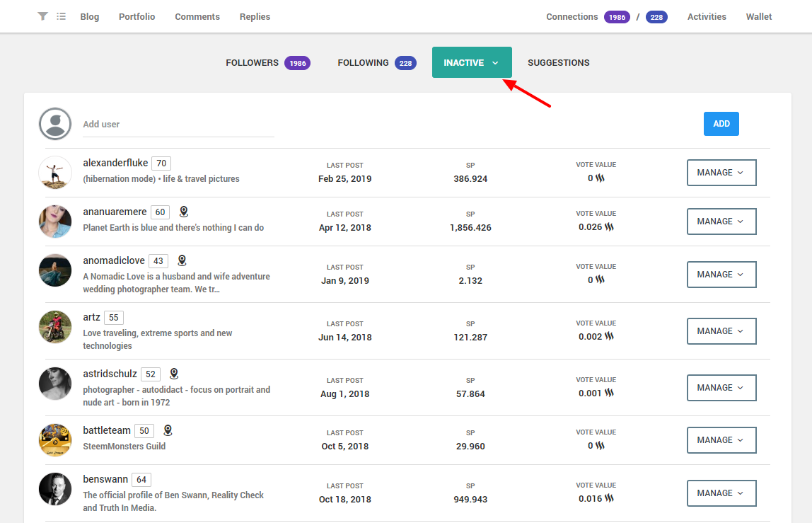
Task: Click battleteam's location badge icon
Action: click(168, 430)
